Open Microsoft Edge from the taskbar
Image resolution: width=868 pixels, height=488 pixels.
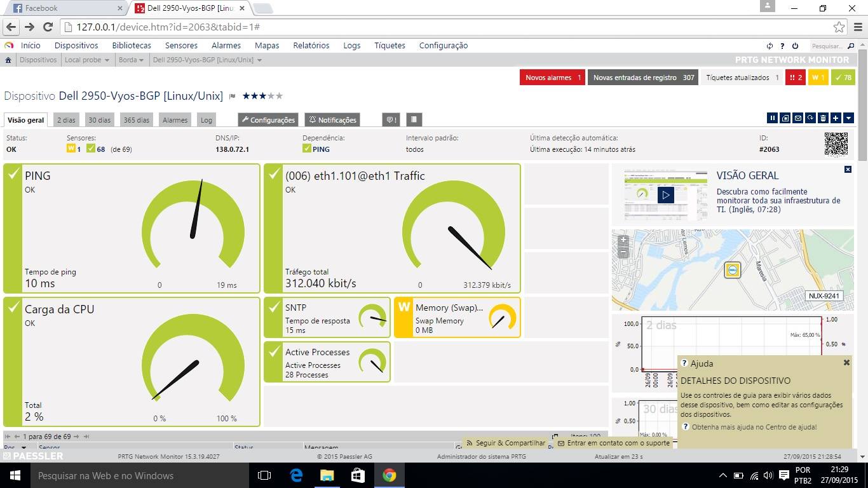pos(296,475)
